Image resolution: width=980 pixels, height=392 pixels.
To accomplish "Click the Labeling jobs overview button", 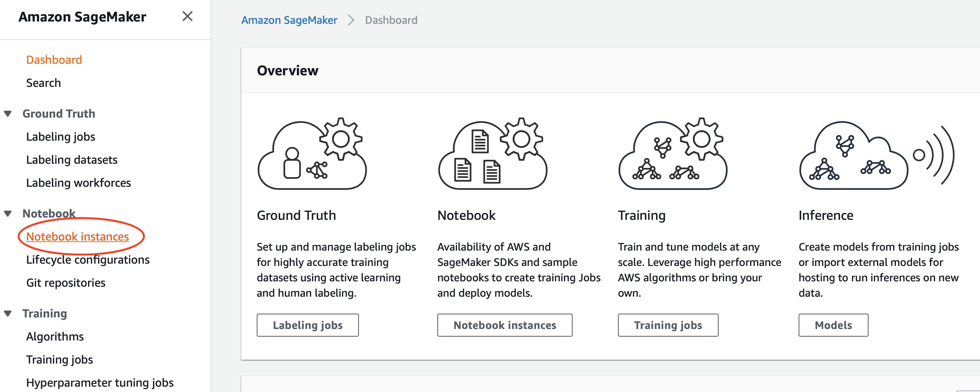I will 308,325.
